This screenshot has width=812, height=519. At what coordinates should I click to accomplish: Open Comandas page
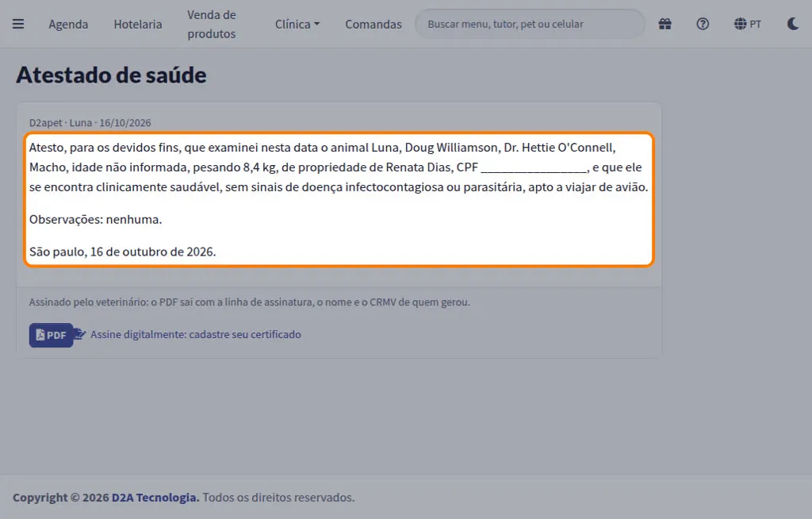373,25
